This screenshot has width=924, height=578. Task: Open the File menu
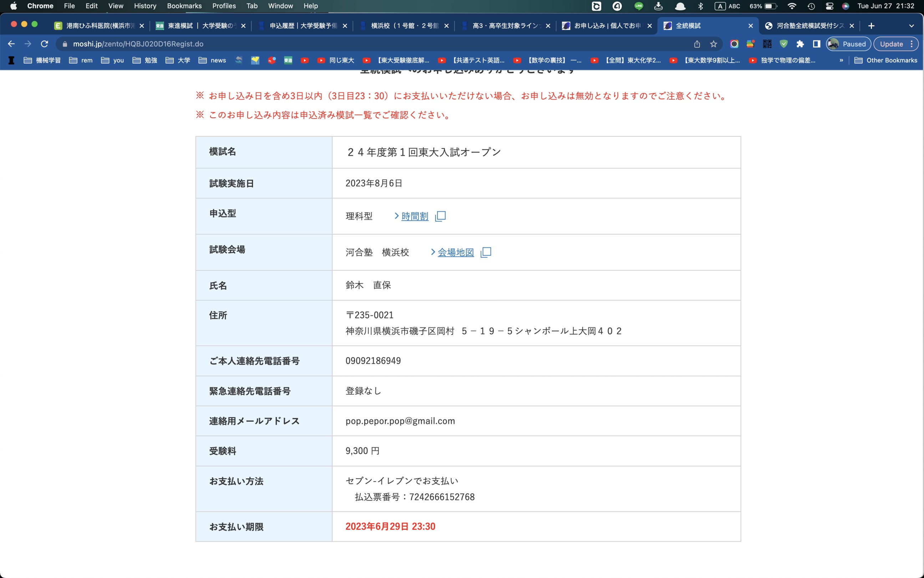coord(69,6)
